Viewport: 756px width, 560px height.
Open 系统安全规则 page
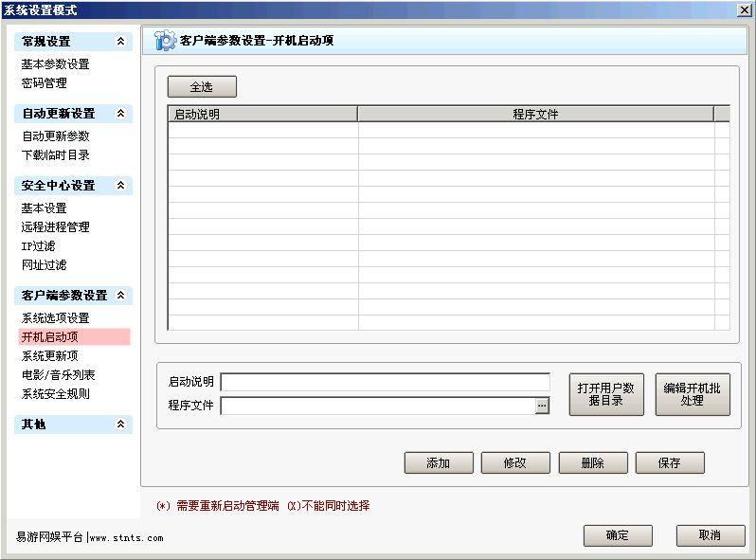(56, 393)
